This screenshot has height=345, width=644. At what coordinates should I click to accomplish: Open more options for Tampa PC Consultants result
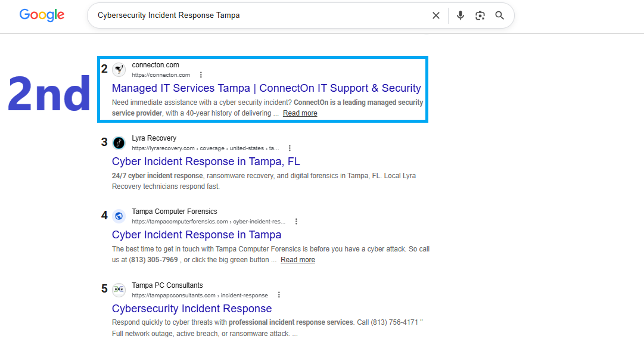coord(279,295)
